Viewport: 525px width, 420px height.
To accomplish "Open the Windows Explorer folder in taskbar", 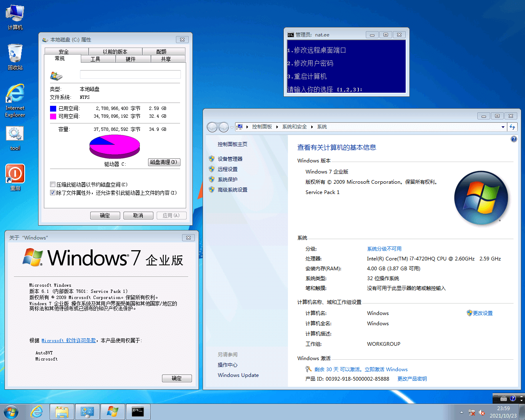I will 62,411.
